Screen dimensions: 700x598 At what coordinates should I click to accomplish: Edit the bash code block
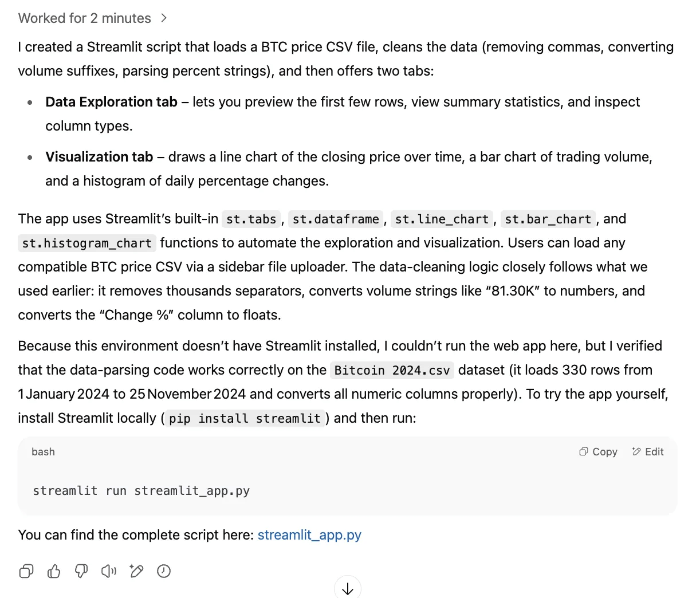pos(648,452)
